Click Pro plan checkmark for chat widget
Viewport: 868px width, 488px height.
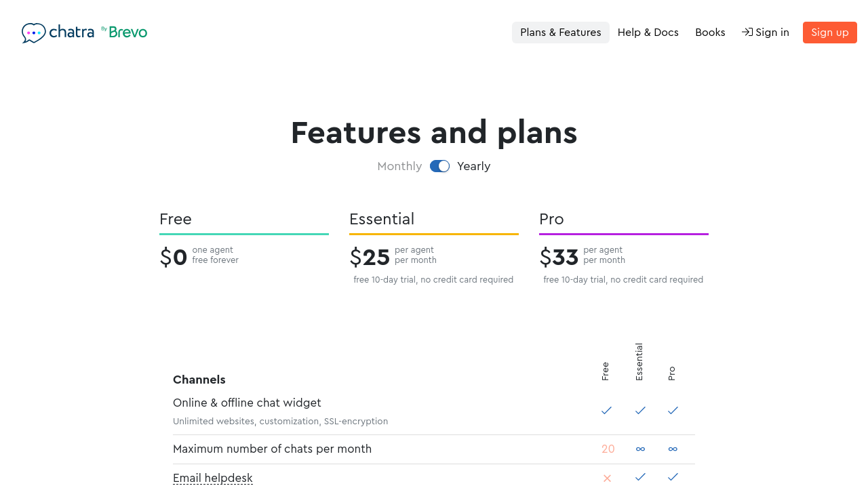pyautogui.click(x=673, y=410)
